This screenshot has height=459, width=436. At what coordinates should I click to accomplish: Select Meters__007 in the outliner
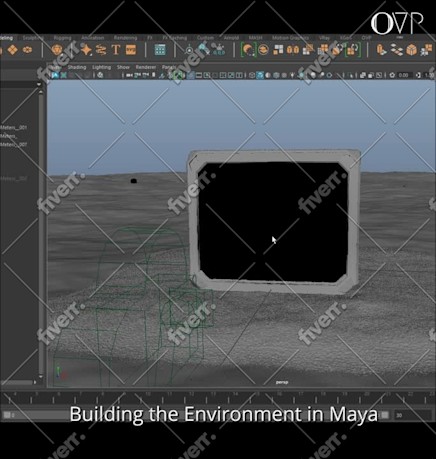13,145
